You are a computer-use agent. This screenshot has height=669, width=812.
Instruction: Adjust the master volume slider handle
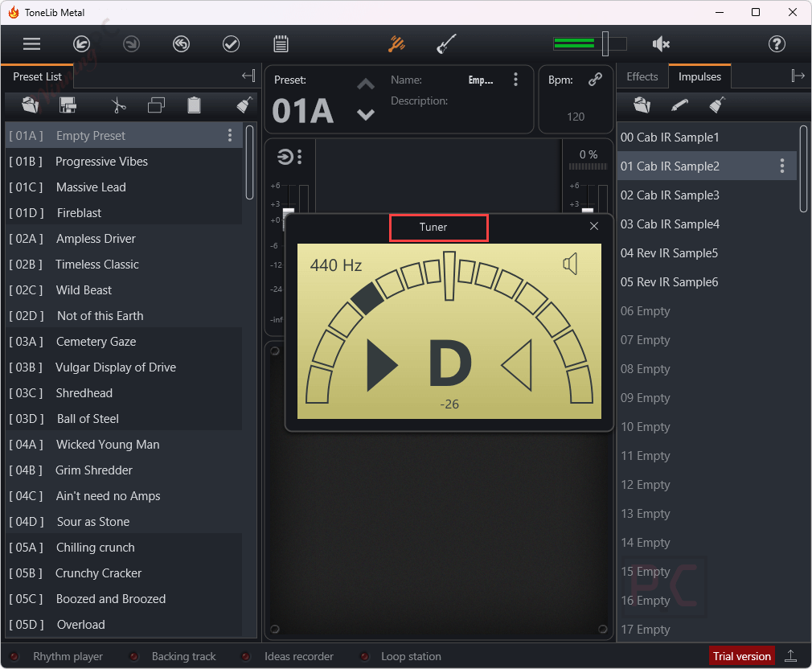[x=605, y=44]
